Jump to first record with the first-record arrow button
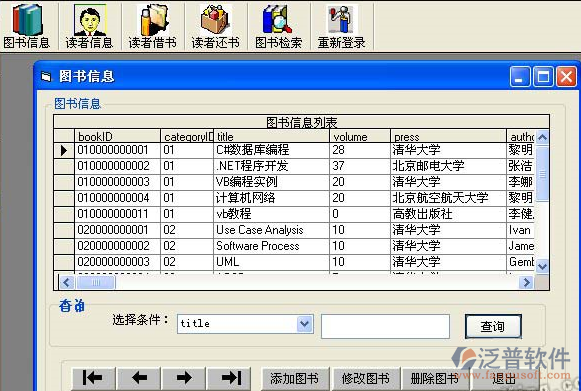This screenshot has height=391, width=581. point(93,378)
